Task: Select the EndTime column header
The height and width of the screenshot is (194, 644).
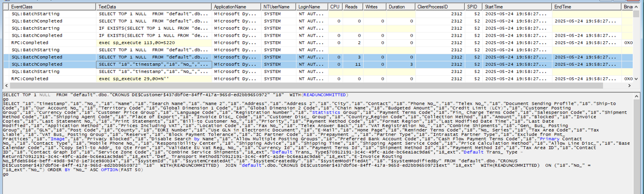Action: 587,7
